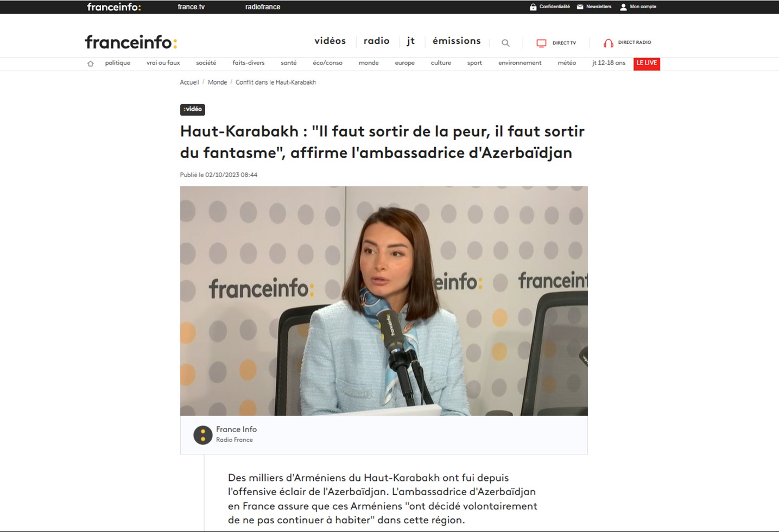Open the vrai ou faux section

point(163,63)
